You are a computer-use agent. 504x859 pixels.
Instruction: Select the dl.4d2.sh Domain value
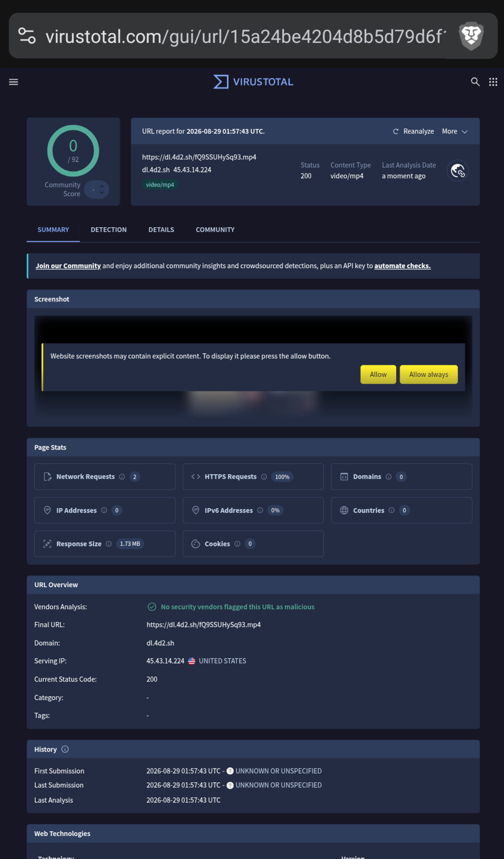(x=160, y=644)
